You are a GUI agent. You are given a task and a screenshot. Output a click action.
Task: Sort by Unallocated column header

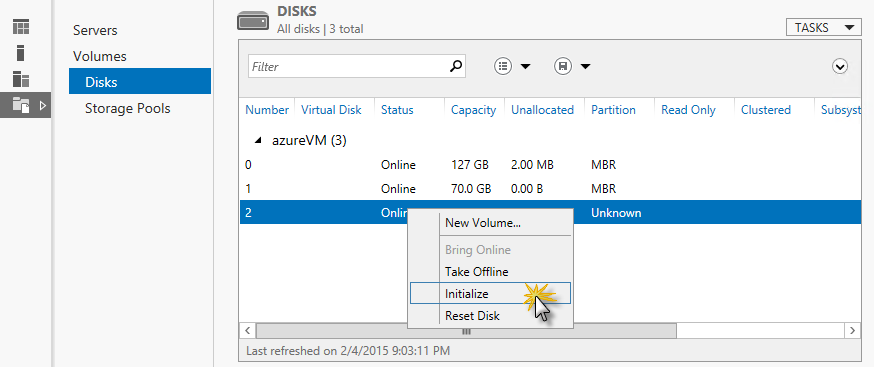542,110
